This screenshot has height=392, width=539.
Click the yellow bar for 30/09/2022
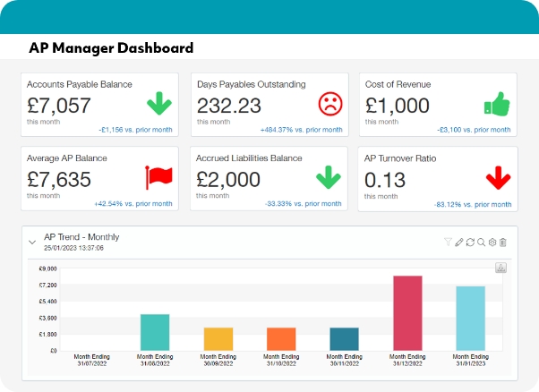(x=218, y=338)
